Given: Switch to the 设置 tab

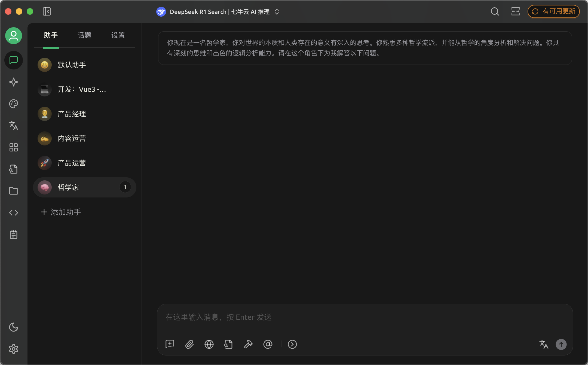Looking at the screenshot, I should (118, 35).
